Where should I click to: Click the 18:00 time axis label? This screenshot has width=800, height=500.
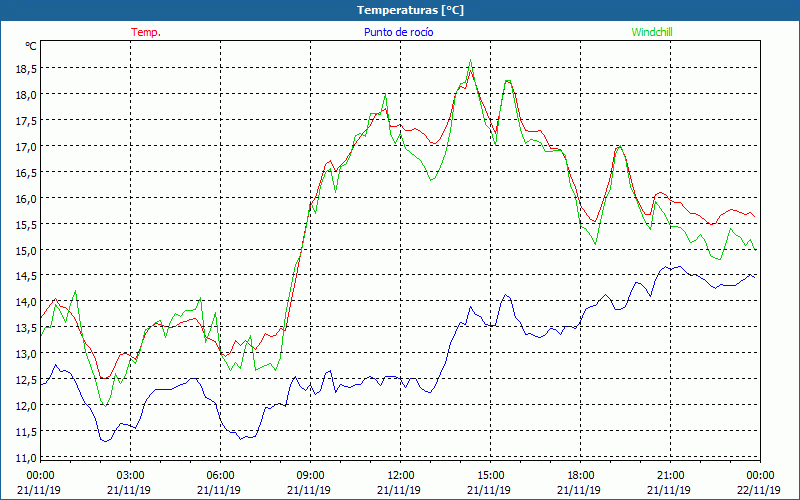tap(581, 476)
